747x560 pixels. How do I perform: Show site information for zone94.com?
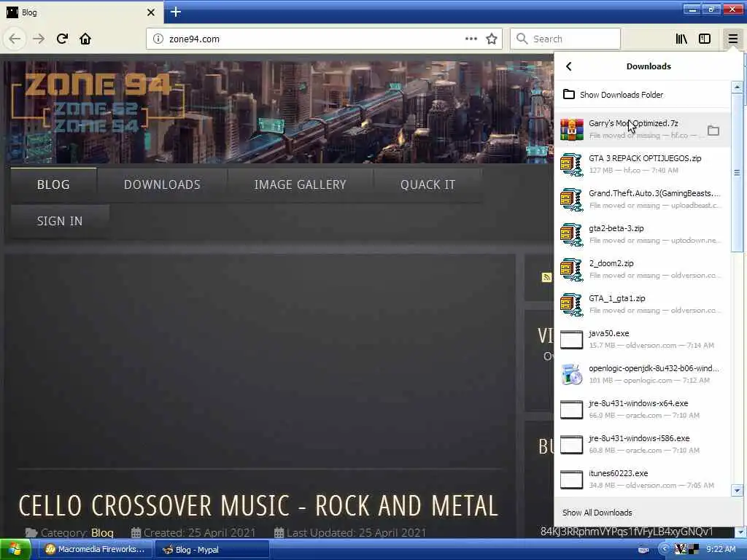(158, 39)
